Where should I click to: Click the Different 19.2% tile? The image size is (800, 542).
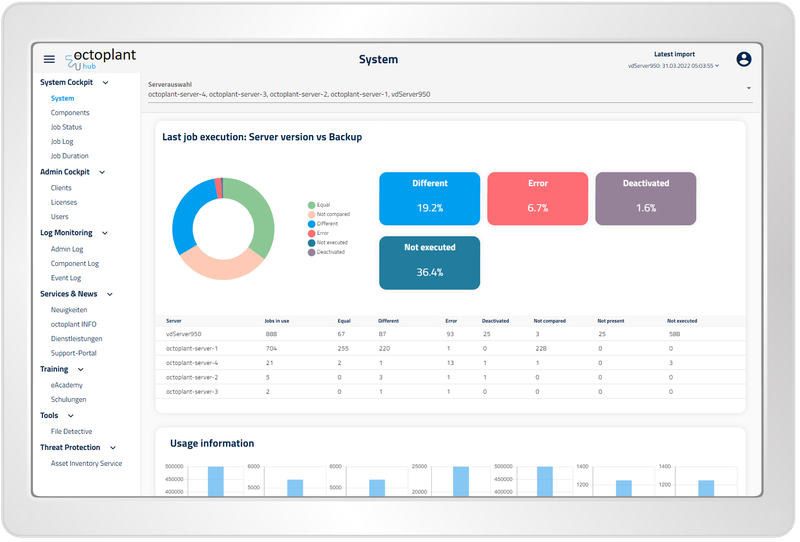(x=429, y=198)
